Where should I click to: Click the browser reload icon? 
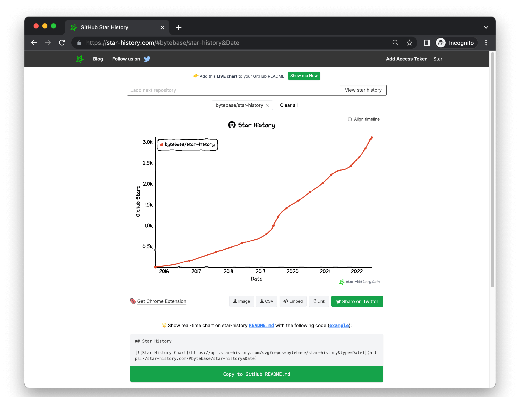62,43
